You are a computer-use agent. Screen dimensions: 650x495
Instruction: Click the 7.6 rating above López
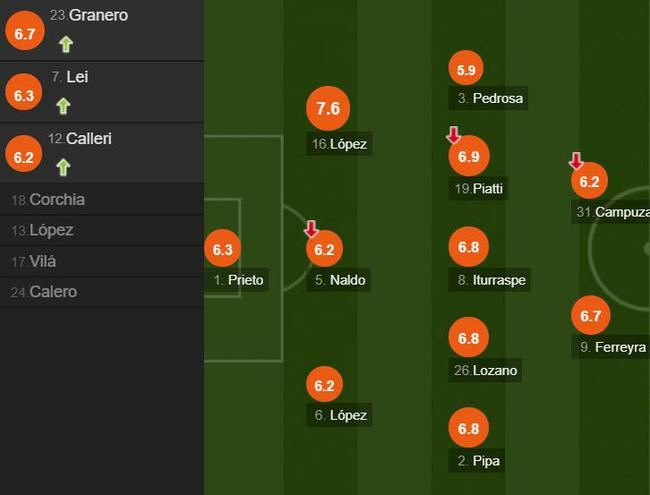coord(328,109)
